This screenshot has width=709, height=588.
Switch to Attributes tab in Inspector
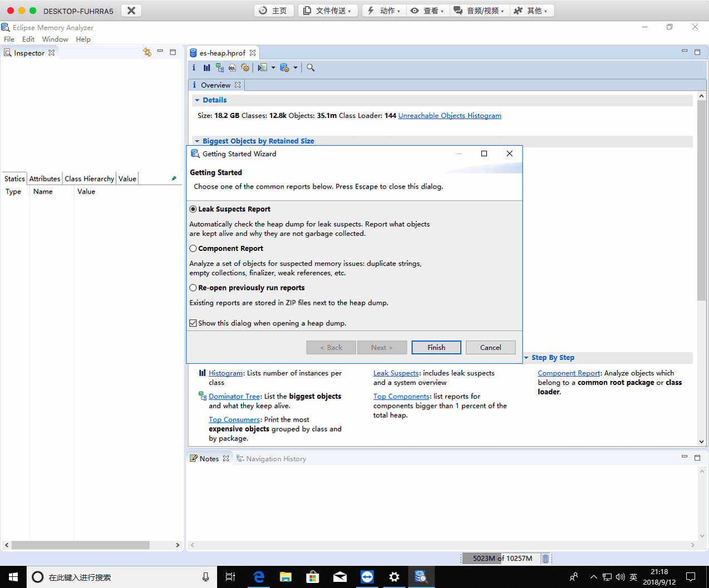click(x=45, y=179)
